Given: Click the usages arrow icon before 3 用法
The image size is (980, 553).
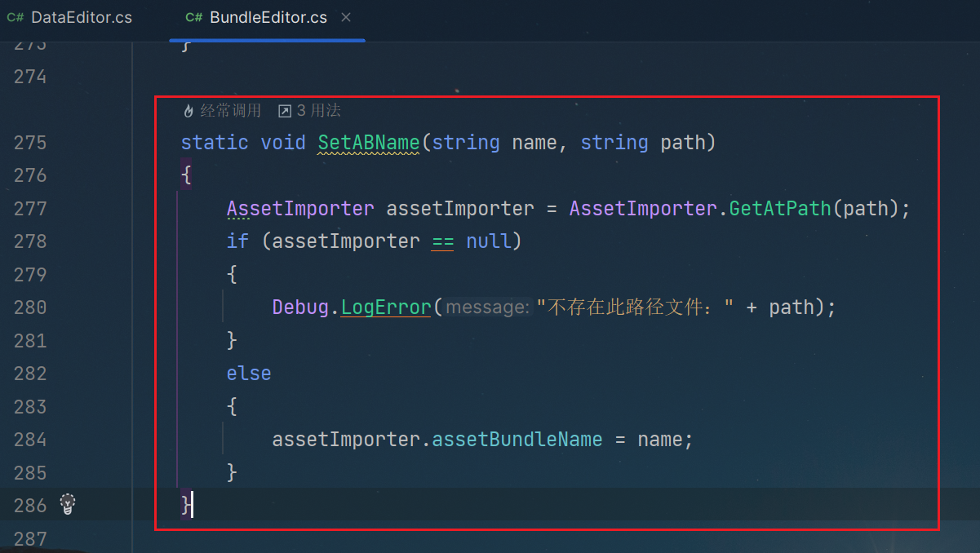Looking at the screenshot, I should pos(285,111).
